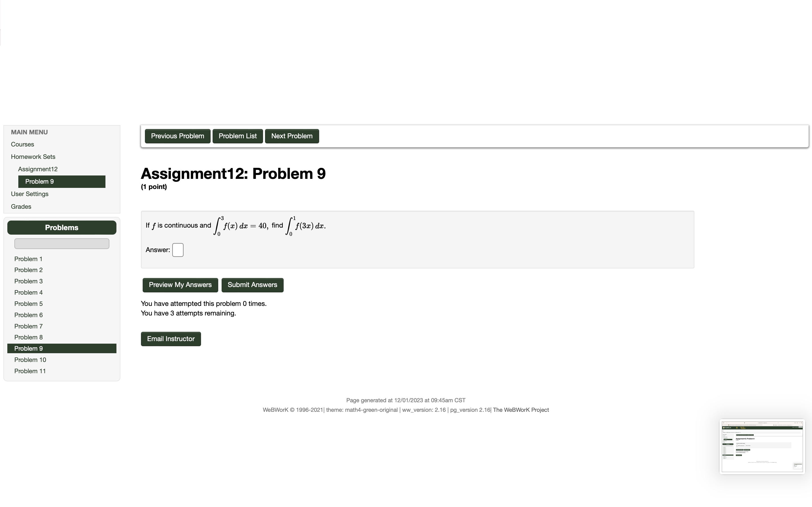
Task: Click The WeBWorK Project footer link
Action: [521, 410]
